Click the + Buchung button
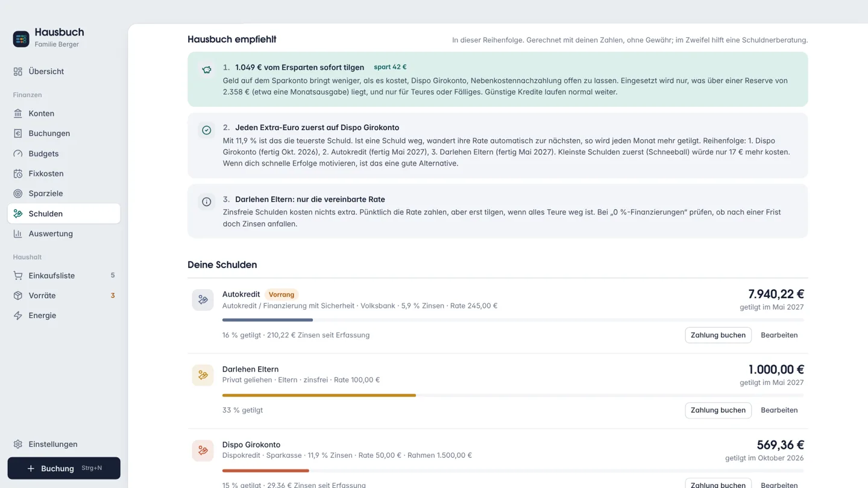 pos(64,468)
